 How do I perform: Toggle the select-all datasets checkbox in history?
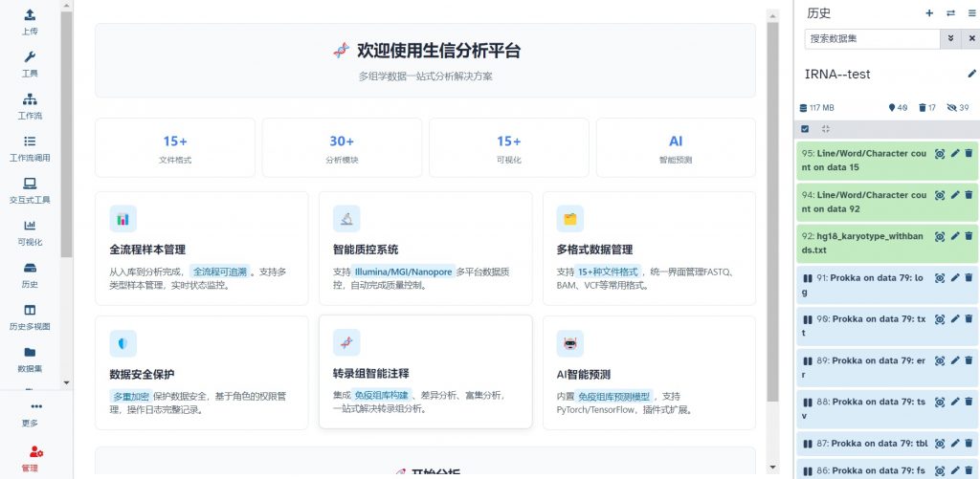805,129
